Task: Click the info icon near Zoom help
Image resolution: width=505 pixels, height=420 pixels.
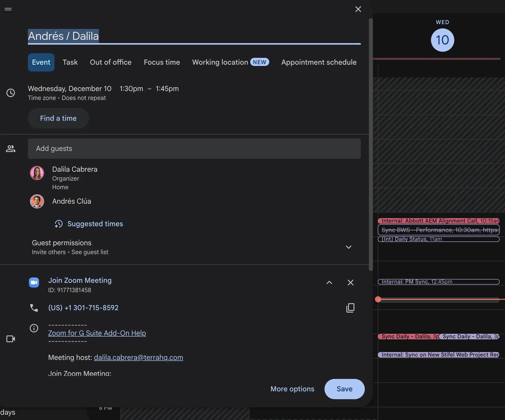Action: [x=34, y=328]
